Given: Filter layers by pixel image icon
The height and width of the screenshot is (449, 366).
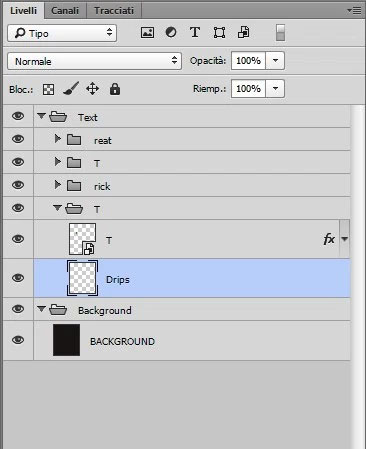Looking at the screenshot, I should click(147, 33).
